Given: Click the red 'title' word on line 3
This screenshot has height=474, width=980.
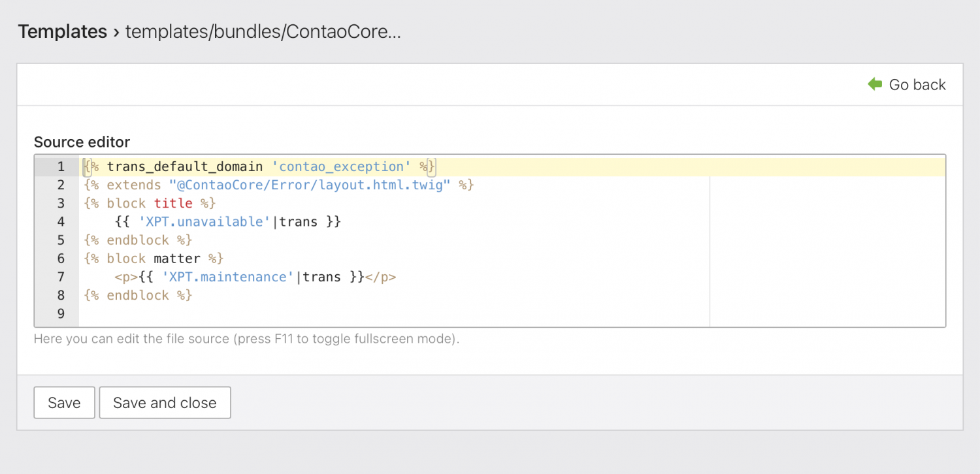Looking at the screenshot, I should (173, 204).
